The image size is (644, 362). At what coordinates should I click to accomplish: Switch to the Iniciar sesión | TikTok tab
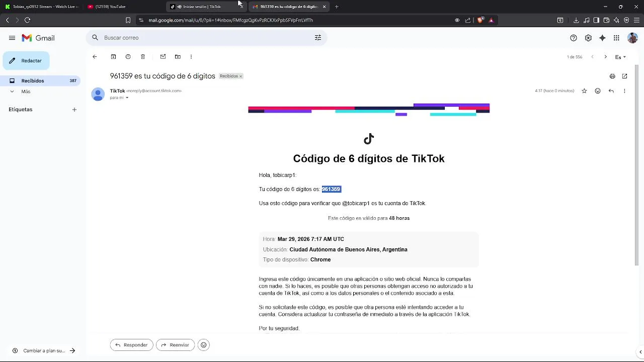click(201, 7)
